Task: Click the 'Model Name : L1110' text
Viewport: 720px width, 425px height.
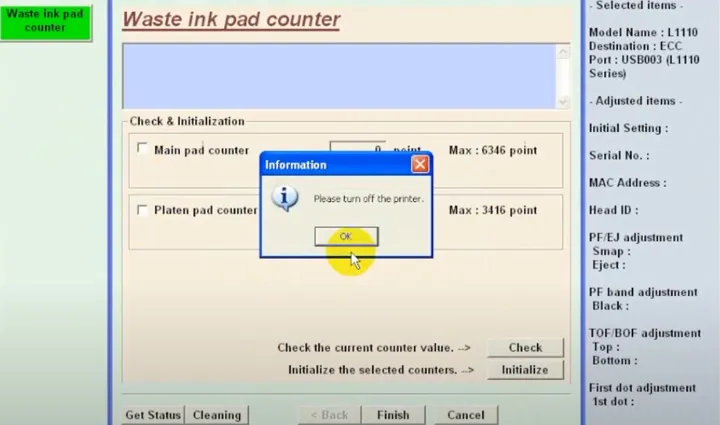Action: [643, 33]
